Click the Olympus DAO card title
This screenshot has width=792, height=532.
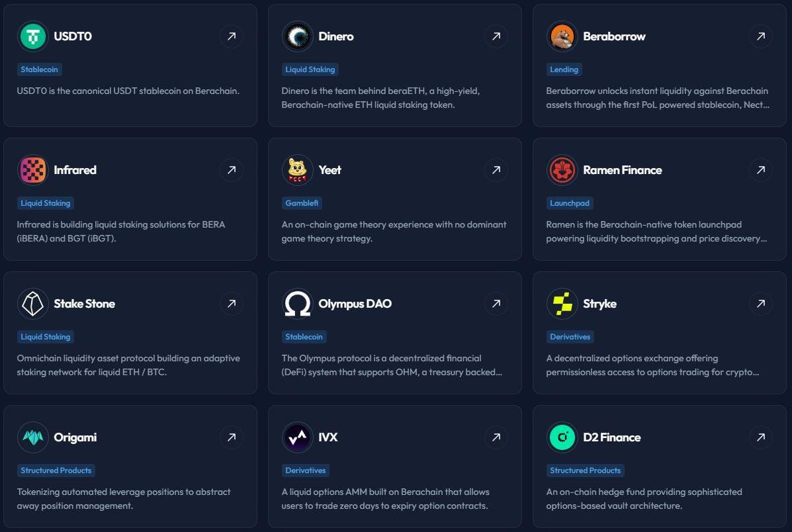click(355, 304)
